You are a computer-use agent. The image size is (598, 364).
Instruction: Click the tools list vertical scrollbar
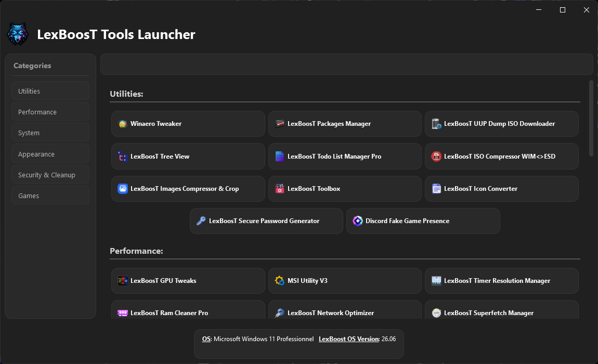(x=591, y=118)
